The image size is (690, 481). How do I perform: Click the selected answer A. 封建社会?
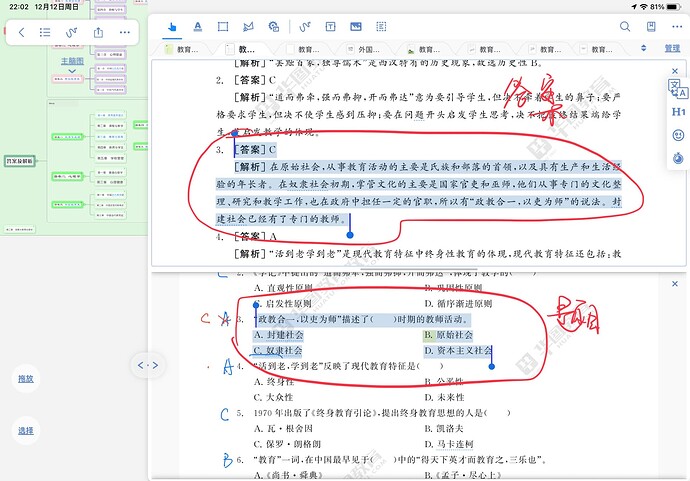coord(278,335)
